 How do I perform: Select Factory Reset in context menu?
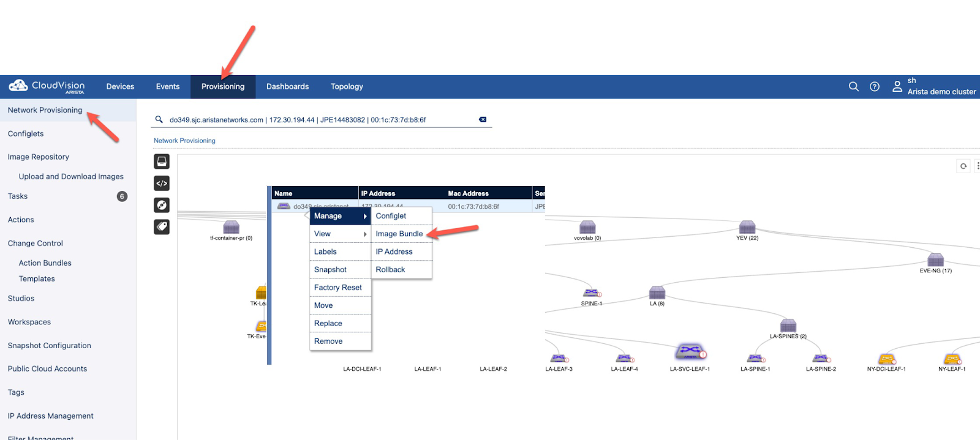(x=337, y=288)
